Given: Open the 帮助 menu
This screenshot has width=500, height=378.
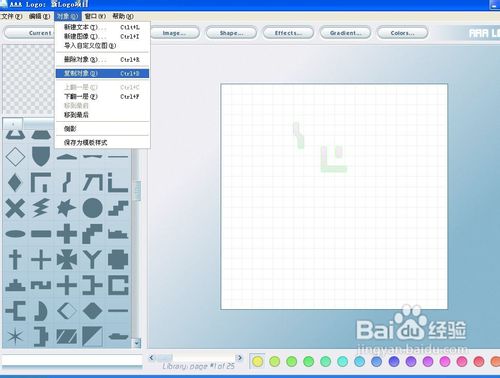Looking at the screenshot, I should 123,16.
